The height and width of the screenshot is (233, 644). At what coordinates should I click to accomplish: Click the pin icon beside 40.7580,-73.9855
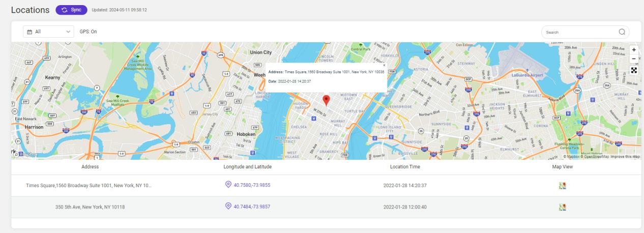[x=228, y=185]
